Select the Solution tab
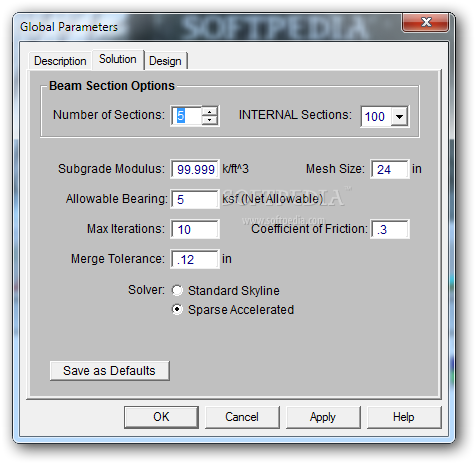This screenshot has width=476, height=464. (x=118, y=59)
